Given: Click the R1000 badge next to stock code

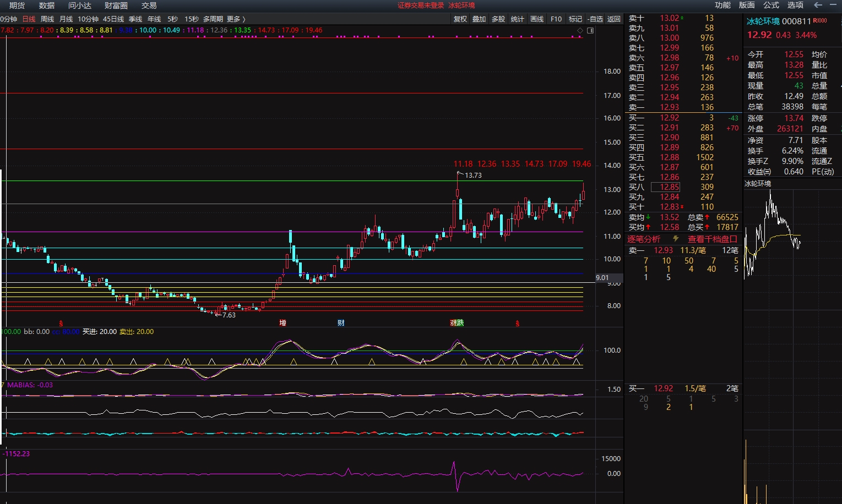Looking at the screenshot, I should (x=820, y=21).
